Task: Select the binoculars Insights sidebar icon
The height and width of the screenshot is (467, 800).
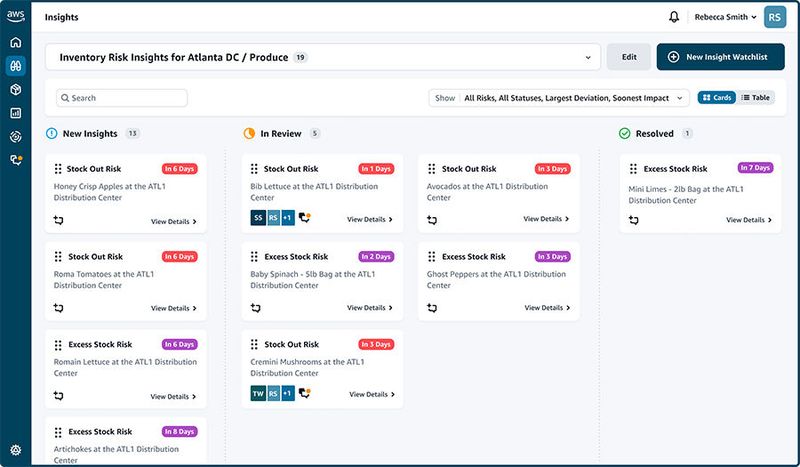Action: (x=15, y=66)
